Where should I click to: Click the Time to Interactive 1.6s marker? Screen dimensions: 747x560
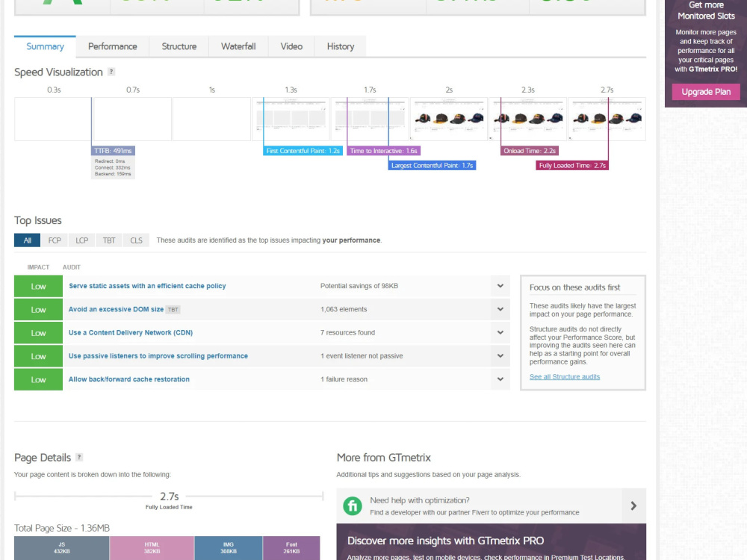click(x=383, y=151)
